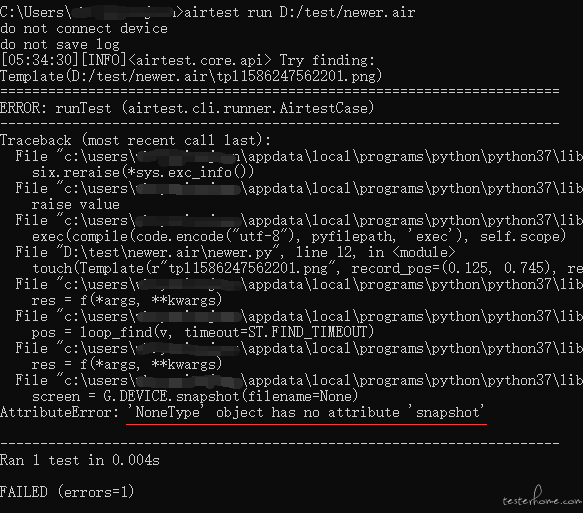Click the 'six.reraise(*sys.exc_info())' line
This screenshot has height=513, width=583.
point(143,172)
